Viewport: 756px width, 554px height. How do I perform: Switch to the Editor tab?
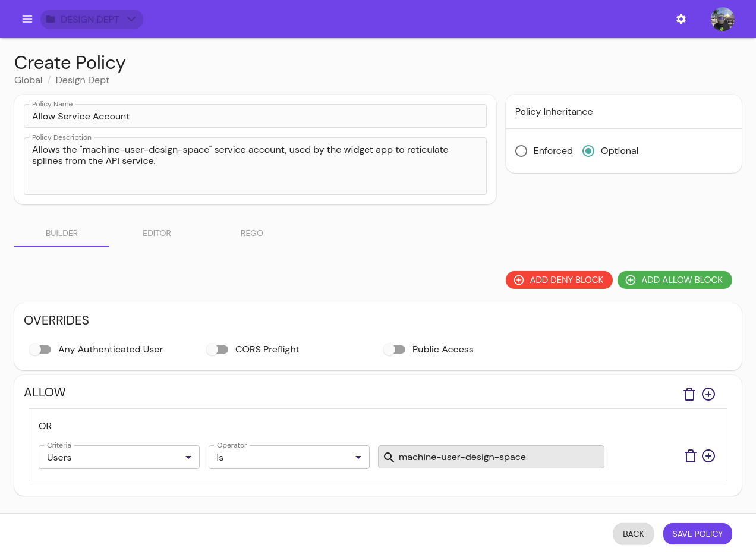157,233
